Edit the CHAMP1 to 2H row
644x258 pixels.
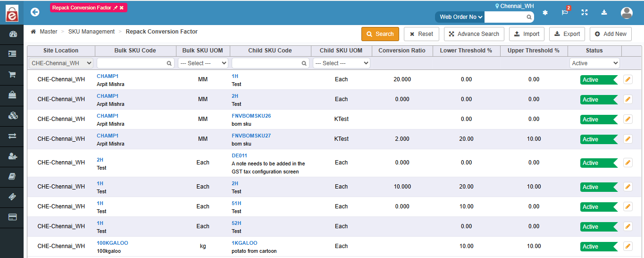(627, 99)
